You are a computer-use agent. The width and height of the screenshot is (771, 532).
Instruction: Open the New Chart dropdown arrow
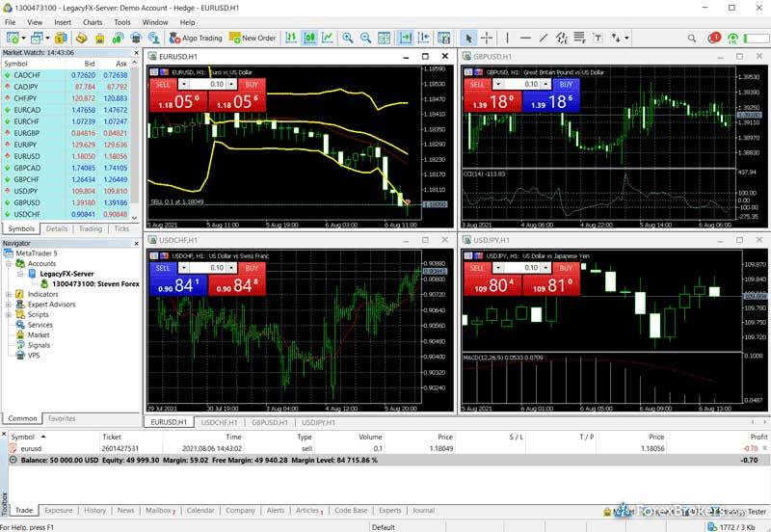23,38
